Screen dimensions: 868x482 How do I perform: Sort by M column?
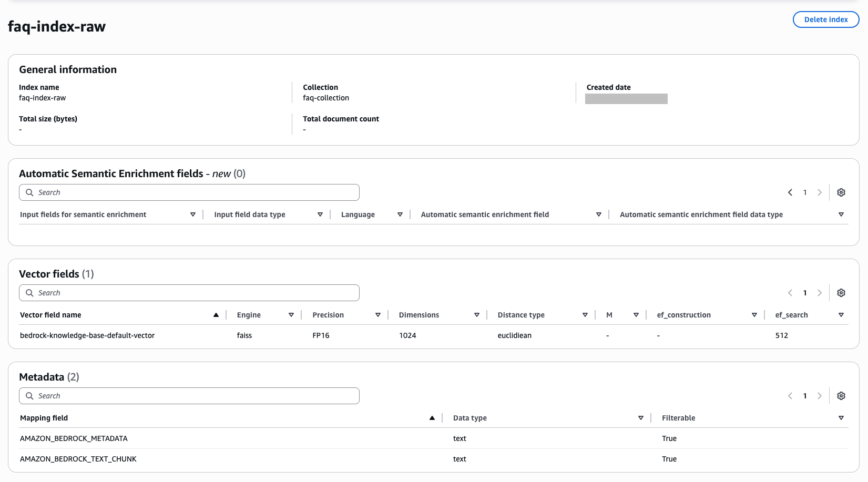tap(636, 315)
